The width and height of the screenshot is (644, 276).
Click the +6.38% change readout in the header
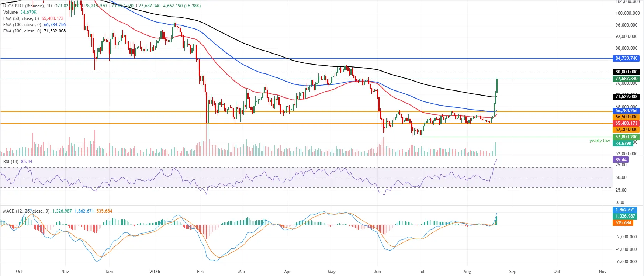pos(192,6)
